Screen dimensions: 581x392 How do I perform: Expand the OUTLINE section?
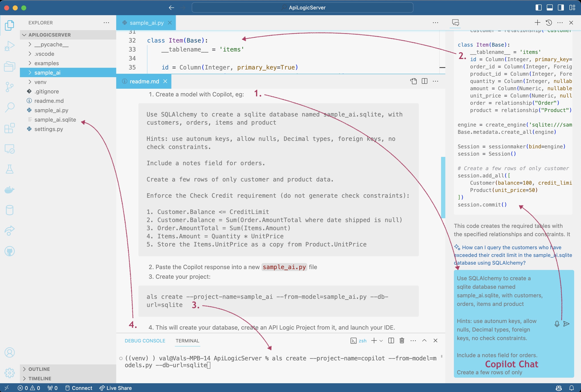click(39, 369)
